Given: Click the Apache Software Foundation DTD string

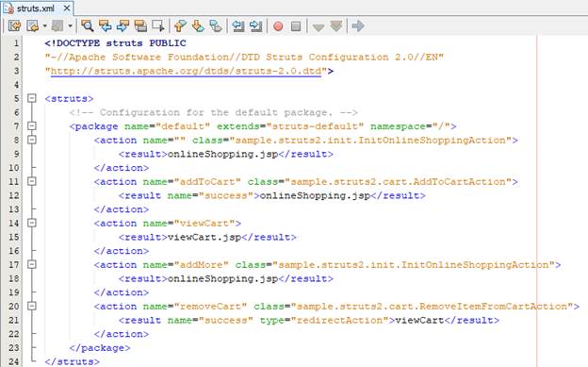Looking at the screenshot, I should (244, 58).
